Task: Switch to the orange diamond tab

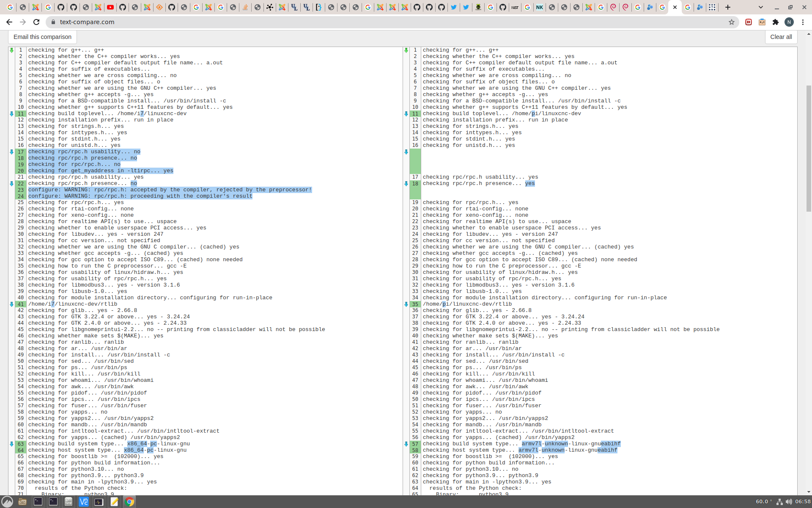Action: [x=159, y=7]
